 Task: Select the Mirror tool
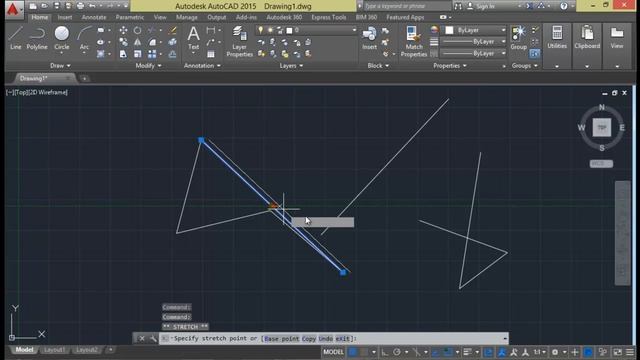(138, 42)
